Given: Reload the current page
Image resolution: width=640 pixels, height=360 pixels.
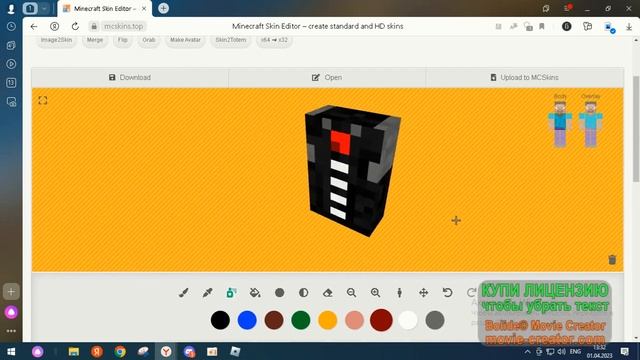Looking at the screenshot, I should (75, 27).
